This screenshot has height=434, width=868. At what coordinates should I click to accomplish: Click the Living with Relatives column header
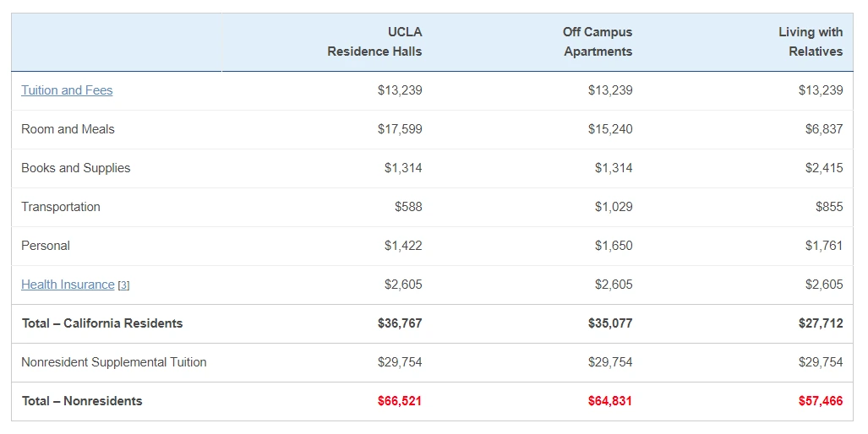(810, 41)
